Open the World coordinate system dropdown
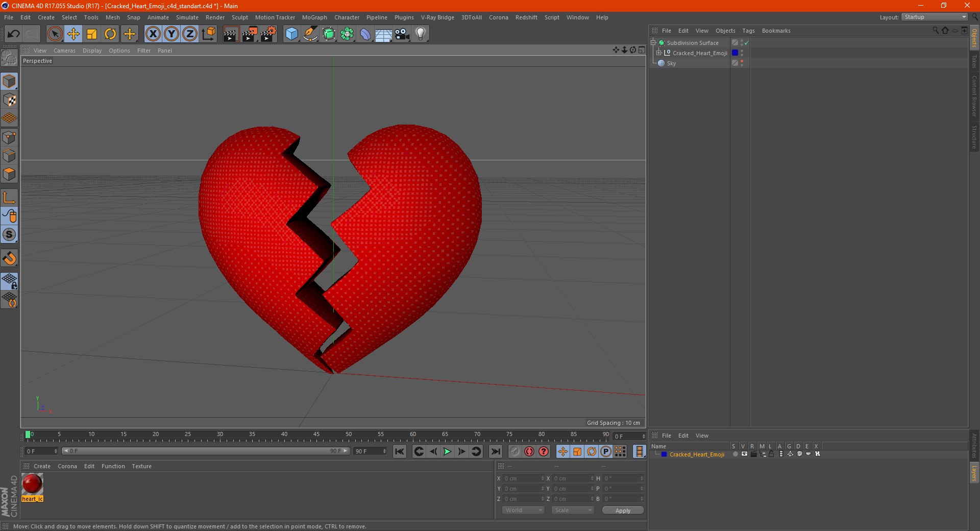This screenshot has height=531, width=980. coord(523,510)
